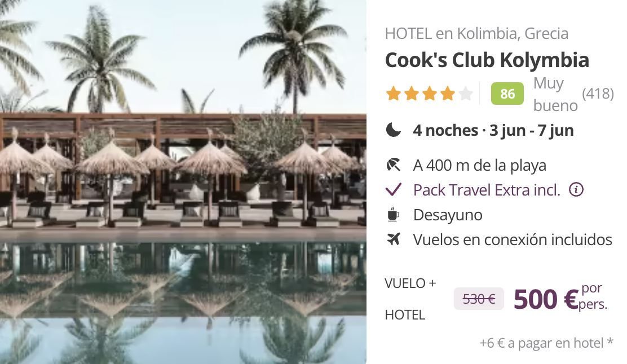627x364 pixels.
Task: Click the moon icon next to 4 noches
Action: (x=394, y=130)
